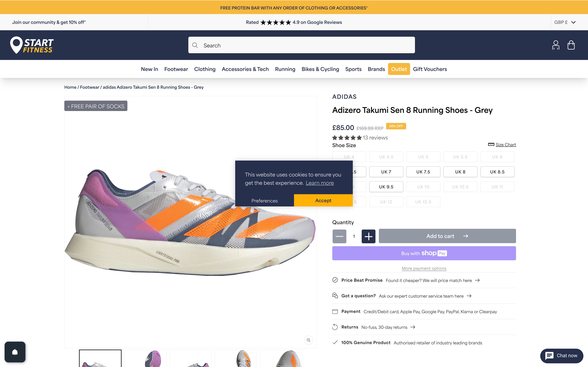Open the Outlet menu item
Image resolution: width=588 pixels, height=367 pixels.
tap(399, 69)
